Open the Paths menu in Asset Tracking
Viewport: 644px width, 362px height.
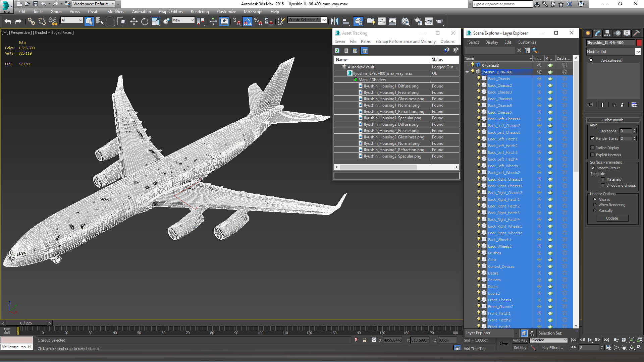(x=365, y=42)
